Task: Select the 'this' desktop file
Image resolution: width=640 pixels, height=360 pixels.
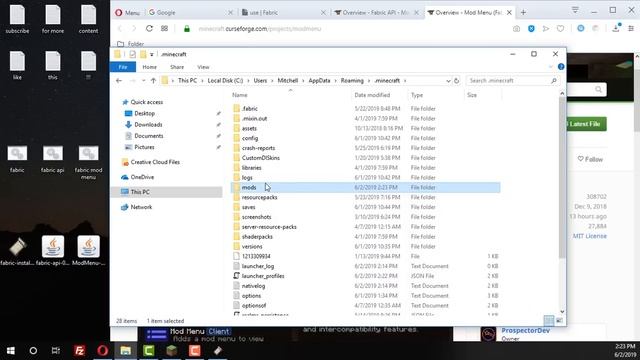Action: pos(53,65)
